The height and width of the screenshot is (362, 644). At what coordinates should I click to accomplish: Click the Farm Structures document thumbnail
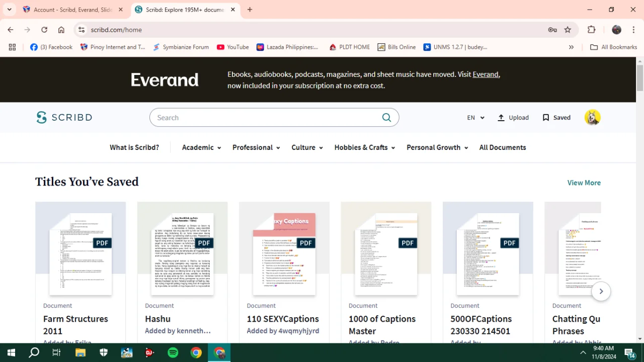pos(80,253)
